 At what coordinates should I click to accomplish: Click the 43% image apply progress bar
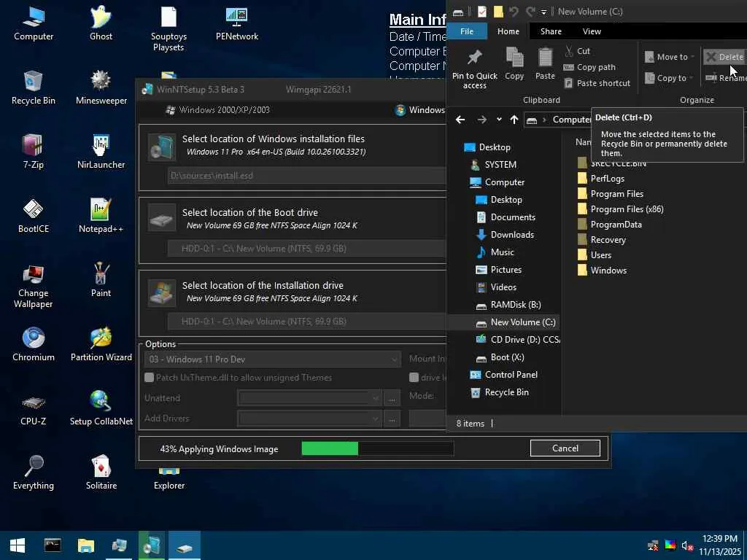pos(377,448)
